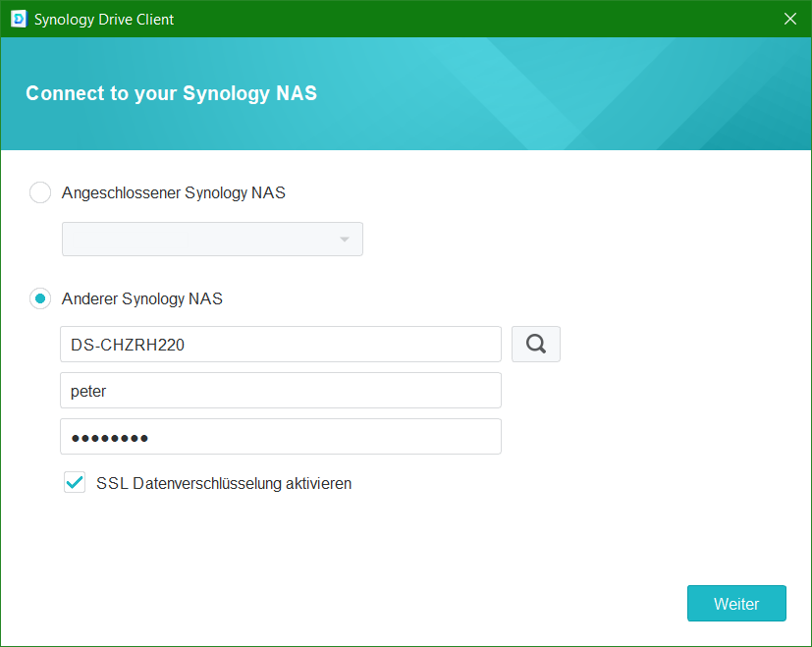Select the 'Anderer Synology NAS' radio button
This screenshot has width=812, height=647.
40,298
